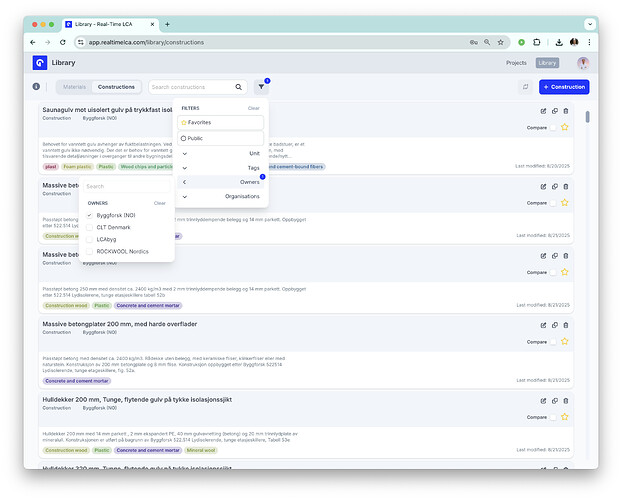Duplicate the Hulldekker 200 mm construction

(x=554, y=401)
